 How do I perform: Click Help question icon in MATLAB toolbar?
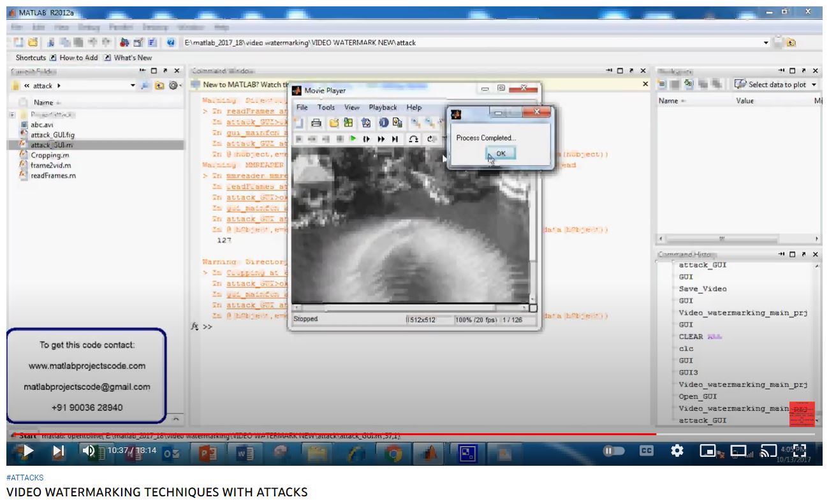pos(171,43)
